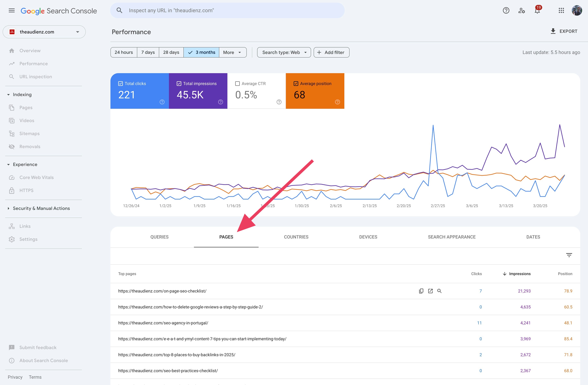This screenshot has width=588, height=385.
Task: Switch to the Countries tab
Action: pyautogui.click(x=296, y=237)
